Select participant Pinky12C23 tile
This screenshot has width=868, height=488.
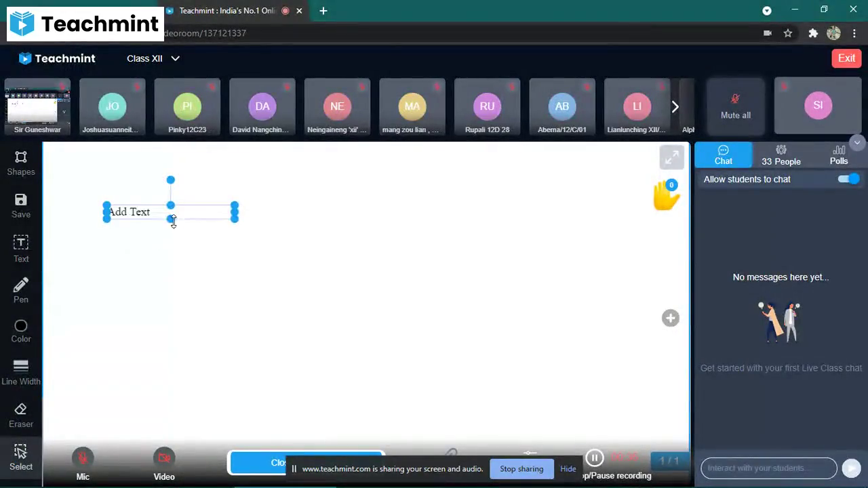[187, 106]
